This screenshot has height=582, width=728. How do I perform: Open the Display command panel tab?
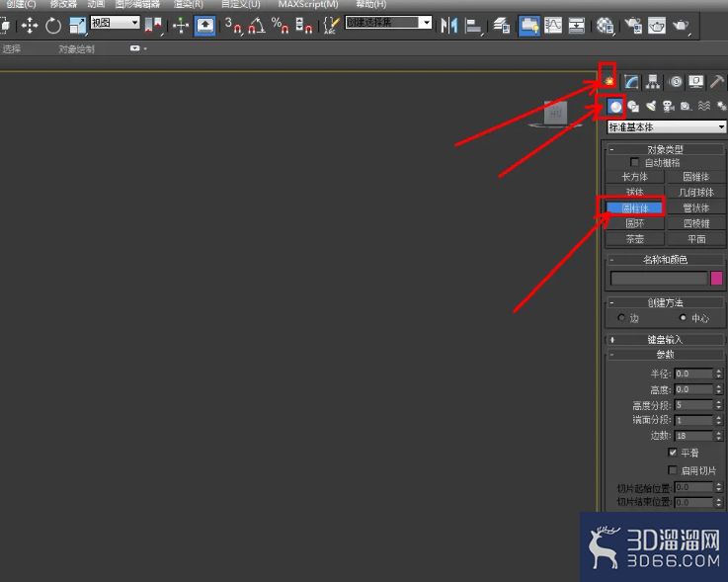(x=696, y=82)
